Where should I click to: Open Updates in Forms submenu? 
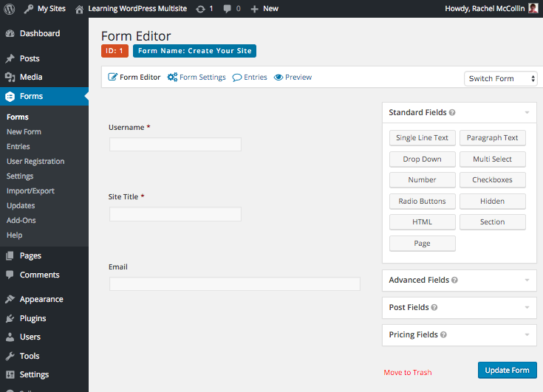(x=21, y=205)
